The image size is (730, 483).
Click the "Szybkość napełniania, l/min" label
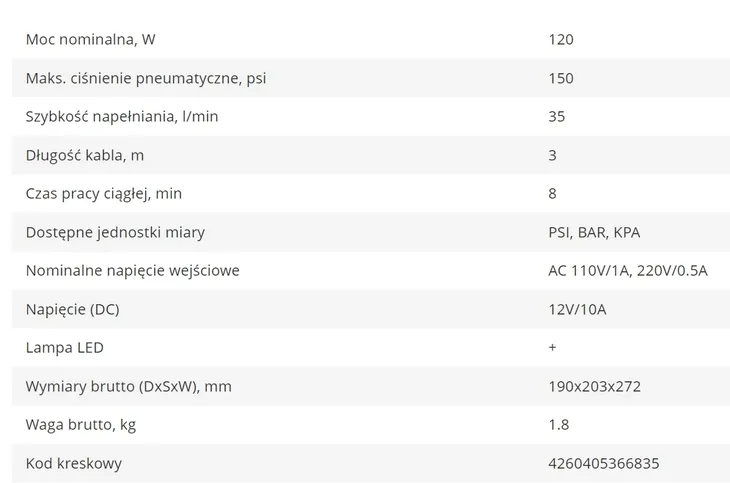(122, 117)
